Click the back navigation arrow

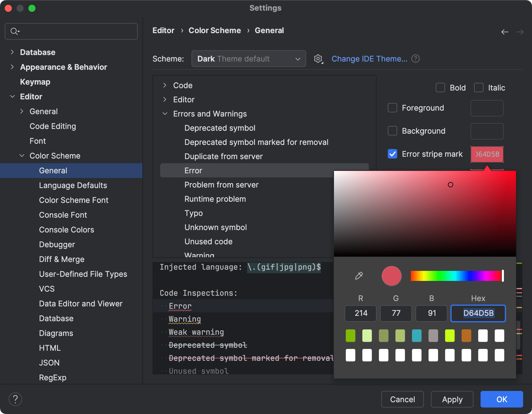pos(505,32)
